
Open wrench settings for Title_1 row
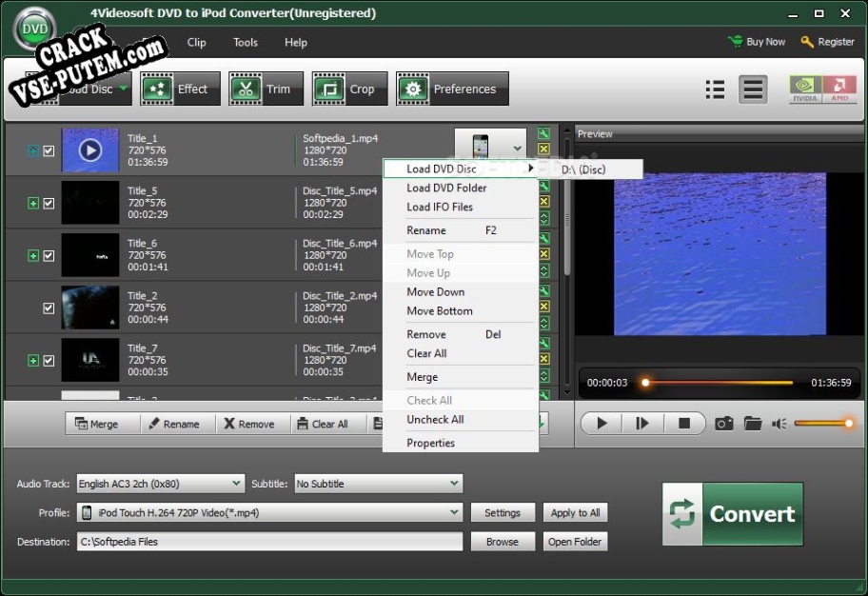point(543,133)
